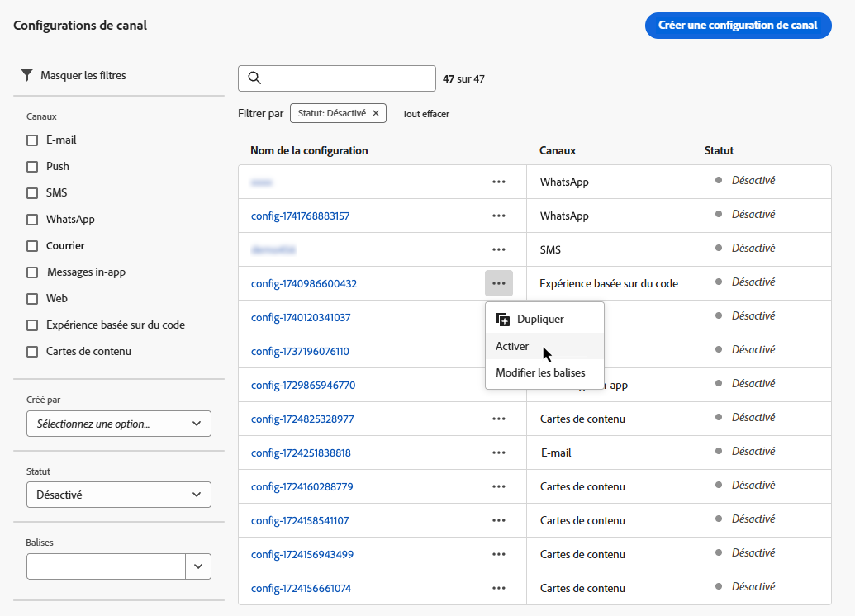Click the ellipsis button for config-1740986600432
The height and width of the screenshot is (616, 855).
pyautogui.click(x=498, y=283)
